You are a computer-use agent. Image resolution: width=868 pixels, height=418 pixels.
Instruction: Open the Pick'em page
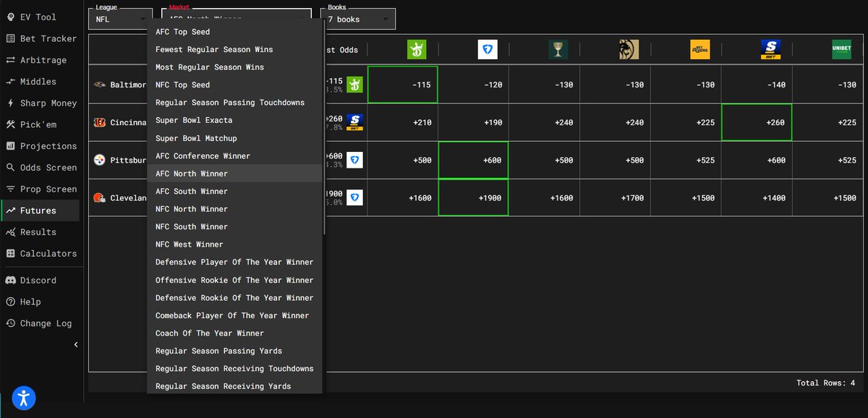point(41,124)
